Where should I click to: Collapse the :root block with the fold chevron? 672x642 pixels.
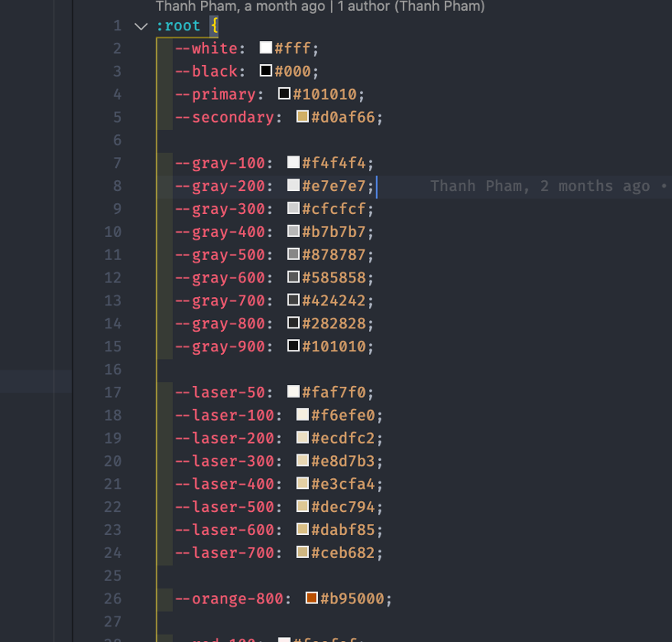pos(140,26)
